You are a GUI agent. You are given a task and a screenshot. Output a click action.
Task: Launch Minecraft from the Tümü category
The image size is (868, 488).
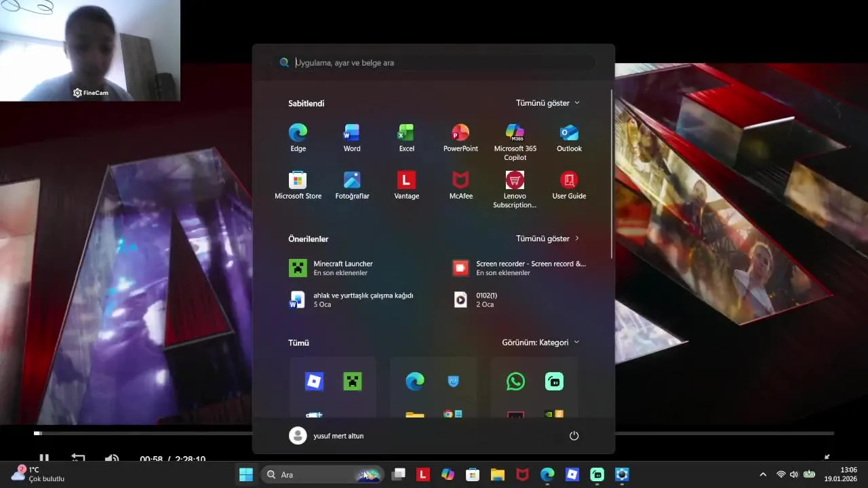tap(352, 381)
